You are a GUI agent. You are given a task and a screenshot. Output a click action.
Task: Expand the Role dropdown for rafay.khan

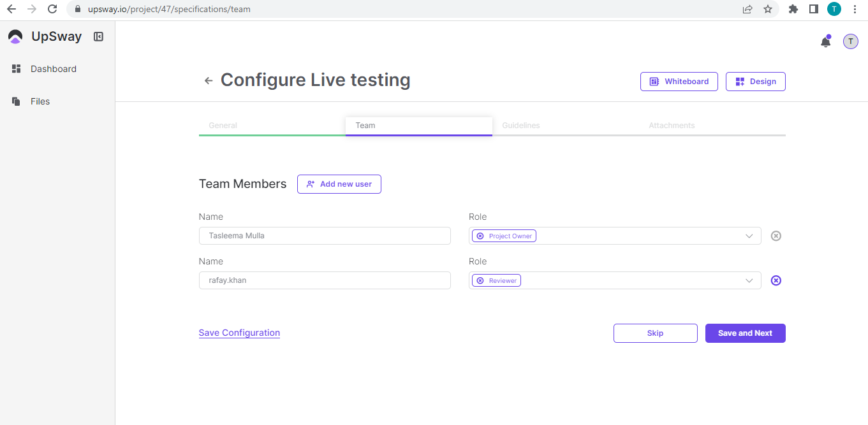(x=749, y=280)
